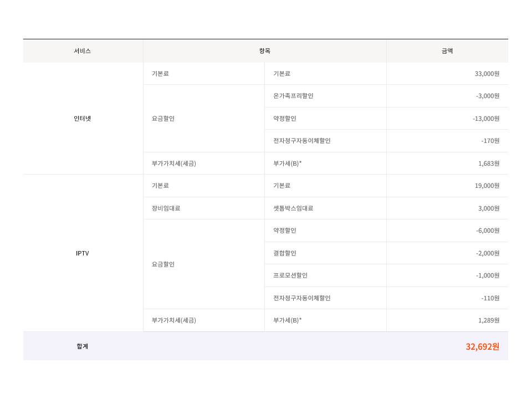Click the 서비스 column header

click(82, 51)
